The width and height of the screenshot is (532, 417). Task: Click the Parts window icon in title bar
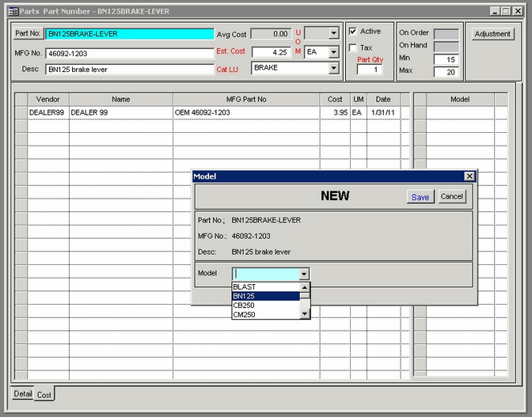point(11,11)
